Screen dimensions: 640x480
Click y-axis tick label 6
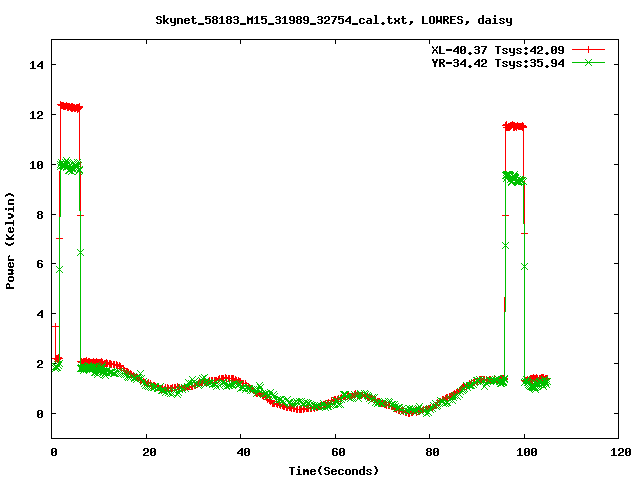tap(40, 264)
